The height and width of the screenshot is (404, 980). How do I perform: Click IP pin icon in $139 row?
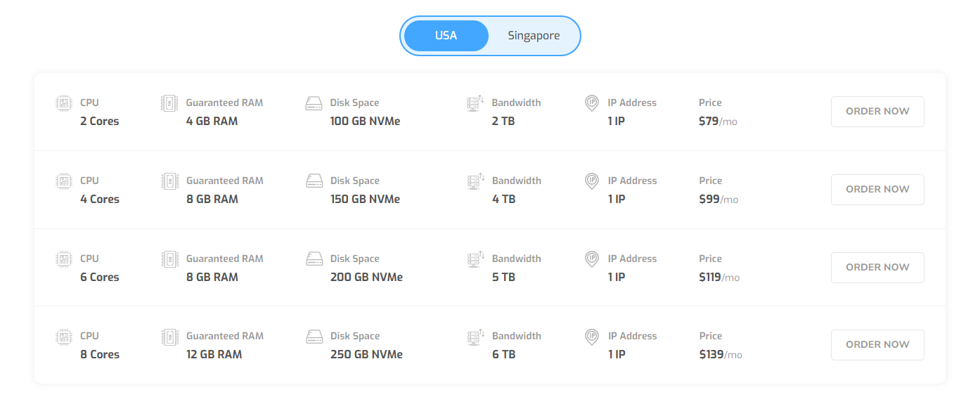[x=592, y=337]
